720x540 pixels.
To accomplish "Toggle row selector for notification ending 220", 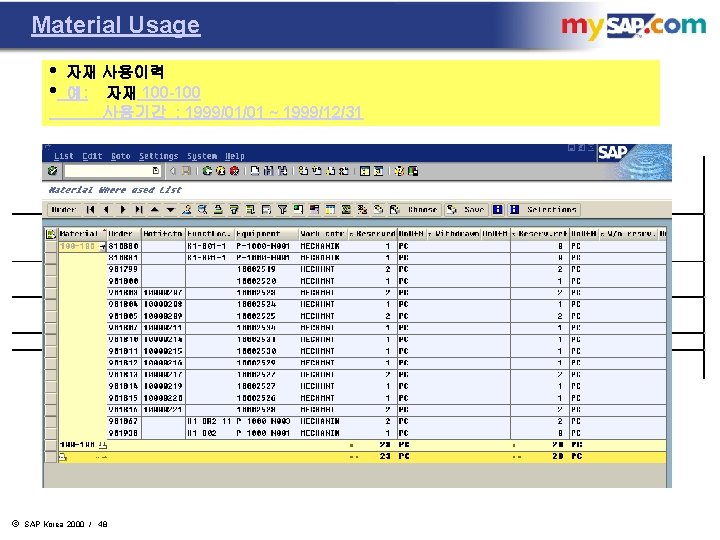I will (x=51, y=398).
